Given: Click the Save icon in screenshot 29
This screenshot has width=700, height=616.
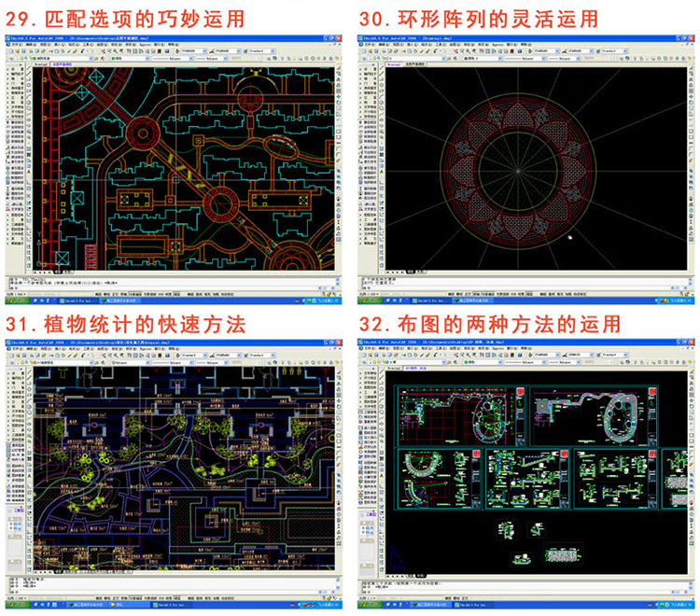Looking at the screenshot, I should 23,51.
